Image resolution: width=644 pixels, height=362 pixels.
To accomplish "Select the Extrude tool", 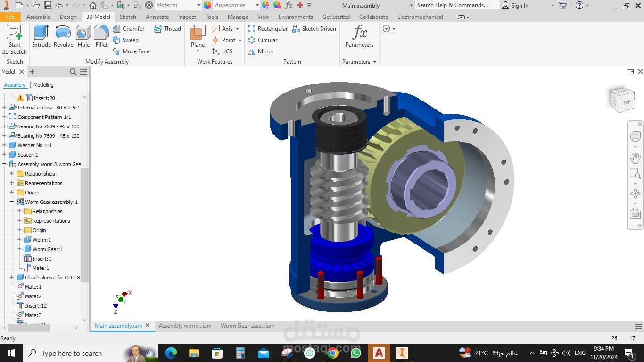I will click(41, 36).
